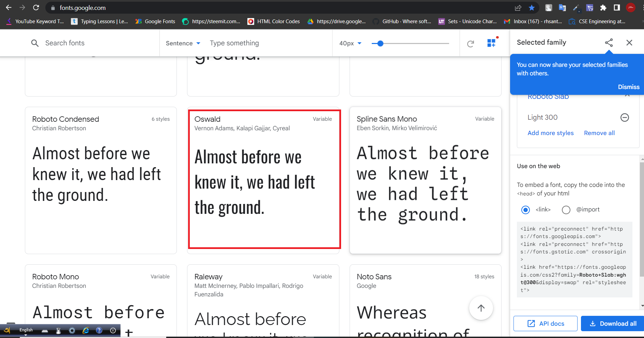Open the Roboto Mono font card
Screen dimensions: 644x338
tap(101, 301)
